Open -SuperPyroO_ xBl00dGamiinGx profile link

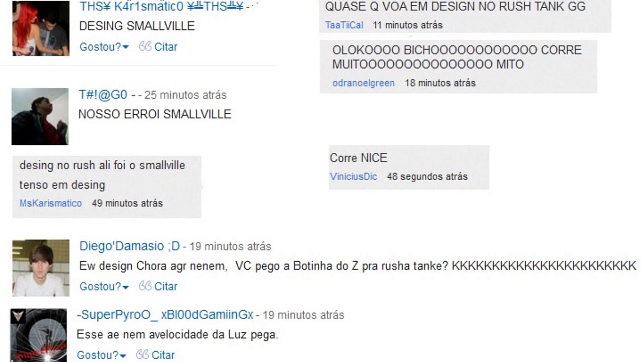165,315
